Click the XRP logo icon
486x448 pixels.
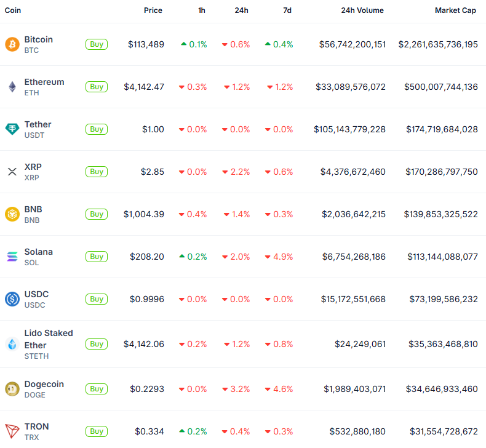(x=12, y=172)
